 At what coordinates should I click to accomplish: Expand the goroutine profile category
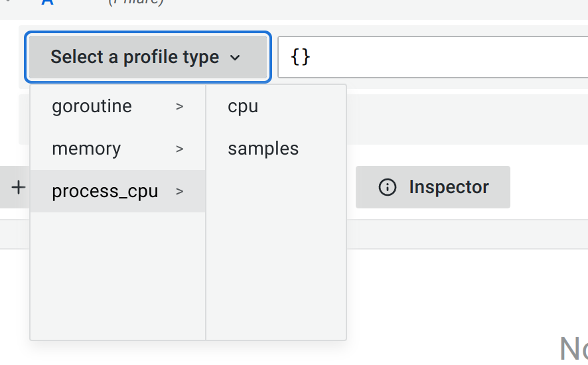coord(92,106)
